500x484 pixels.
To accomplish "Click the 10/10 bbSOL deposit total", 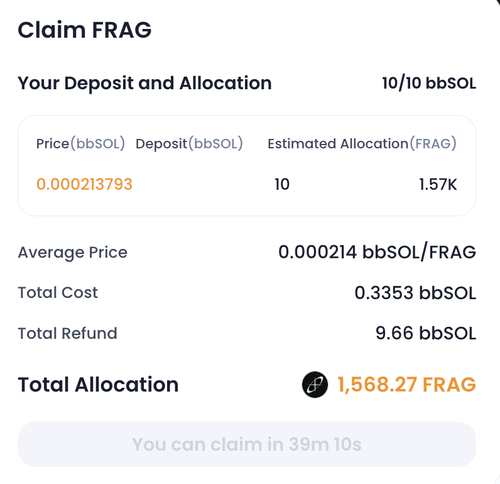I will (x=429, y=83).
